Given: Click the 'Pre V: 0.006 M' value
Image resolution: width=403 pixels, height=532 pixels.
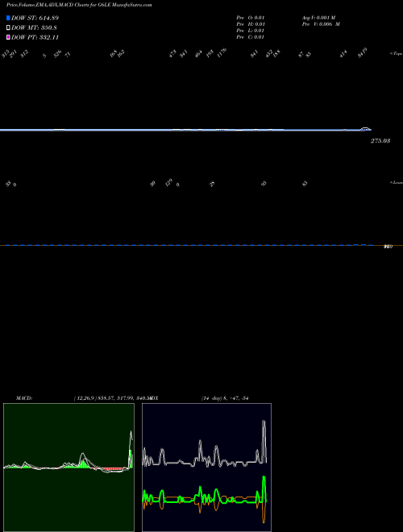Looking at the screenshot, I should pos(321,24).
